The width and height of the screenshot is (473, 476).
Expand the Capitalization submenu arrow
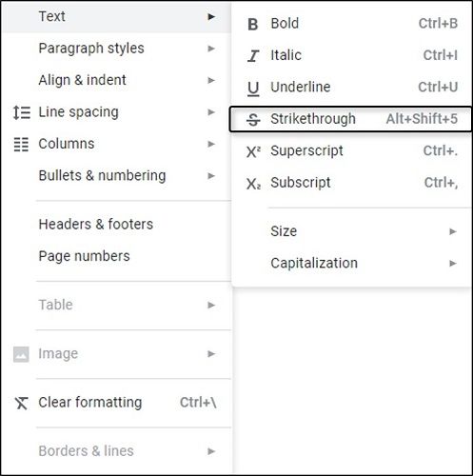point(453,264)
